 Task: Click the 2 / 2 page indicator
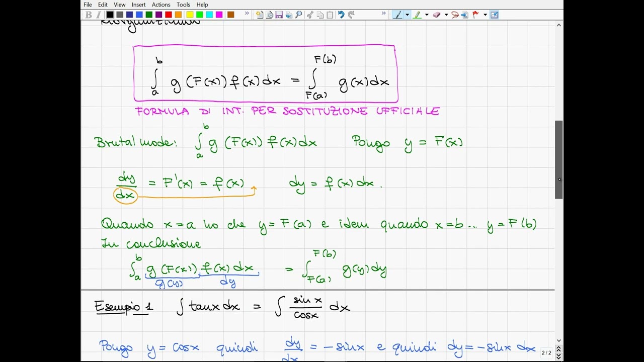(x=546, y=353)
